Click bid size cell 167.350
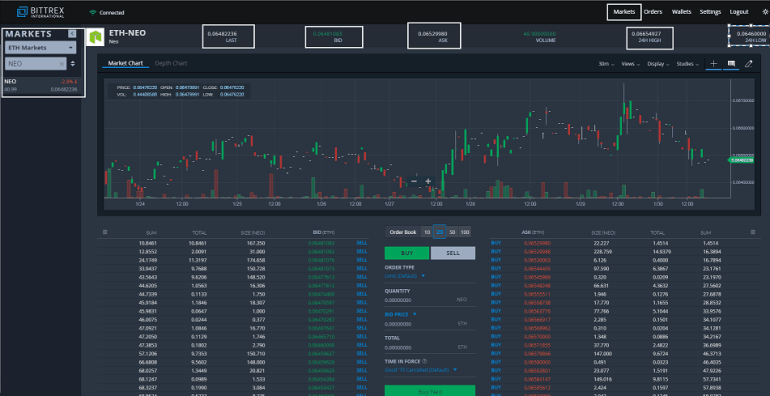 257,243
